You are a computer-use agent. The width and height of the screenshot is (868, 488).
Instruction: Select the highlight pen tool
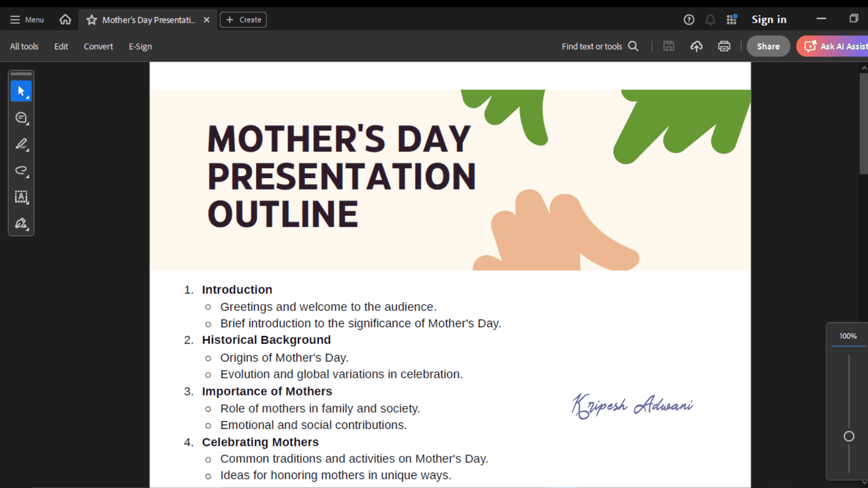21,144
